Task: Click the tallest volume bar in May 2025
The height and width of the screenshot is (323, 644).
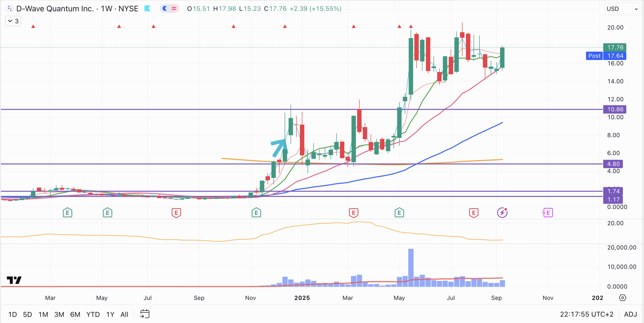Action: (x=411, y=268)
